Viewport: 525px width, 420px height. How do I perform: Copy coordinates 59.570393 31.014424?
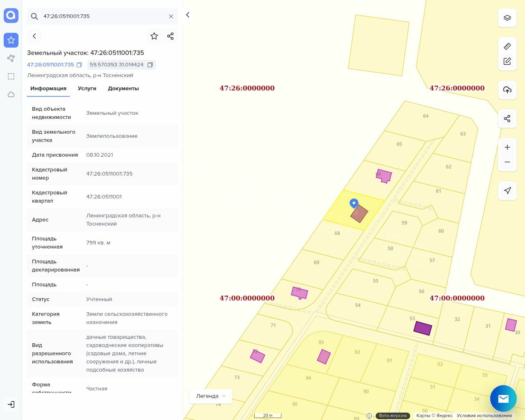click(x=150, y=65)
